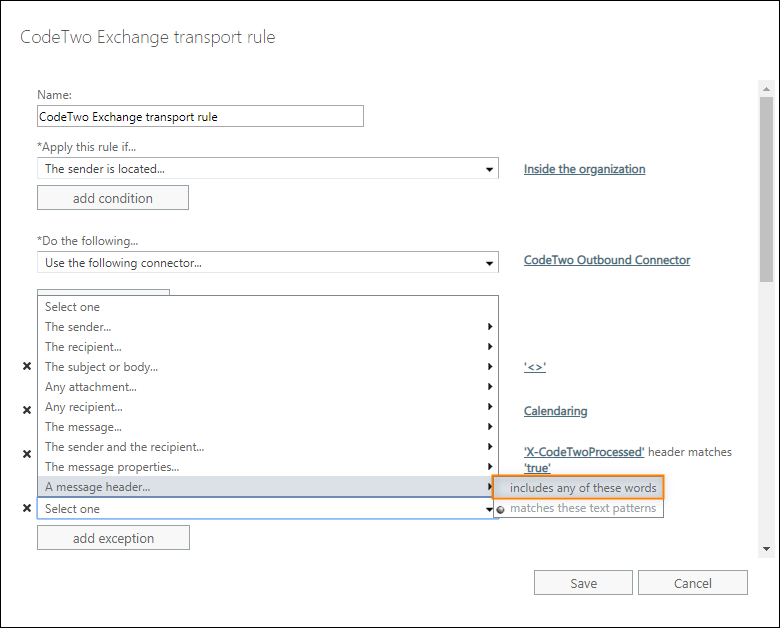The width and height of the screenshot is (780, 628).
Task: Expand 'The recipient...' submenu
Action: coord(268,346)
